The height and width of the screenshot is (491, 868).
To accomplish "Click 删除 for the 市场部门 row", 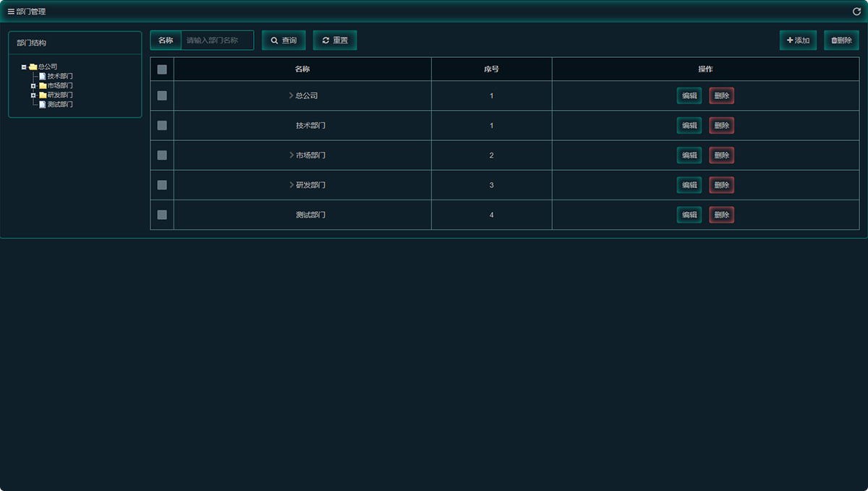I will click(722, 155).
